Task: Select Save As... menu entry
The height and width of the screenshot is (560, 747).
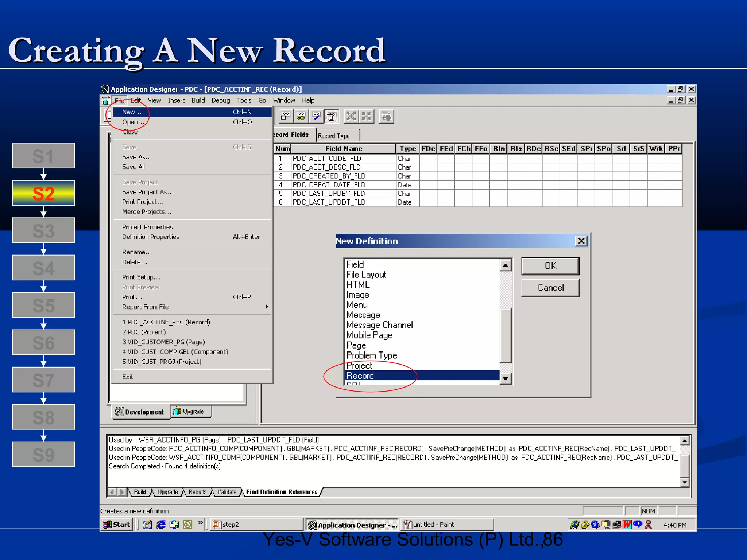Action: click(x=192, y=157)
